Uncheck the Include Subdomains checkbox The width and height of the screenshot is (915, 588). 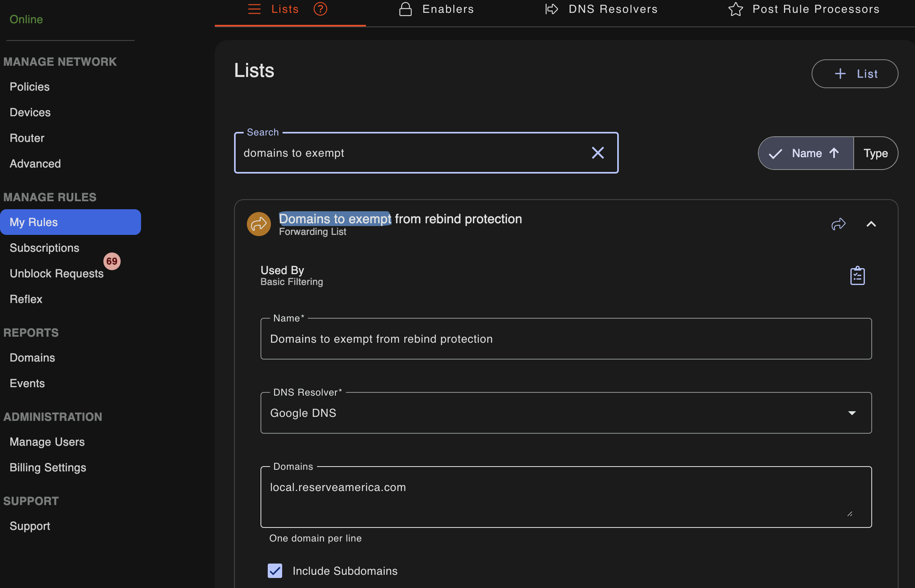point(275,571)
